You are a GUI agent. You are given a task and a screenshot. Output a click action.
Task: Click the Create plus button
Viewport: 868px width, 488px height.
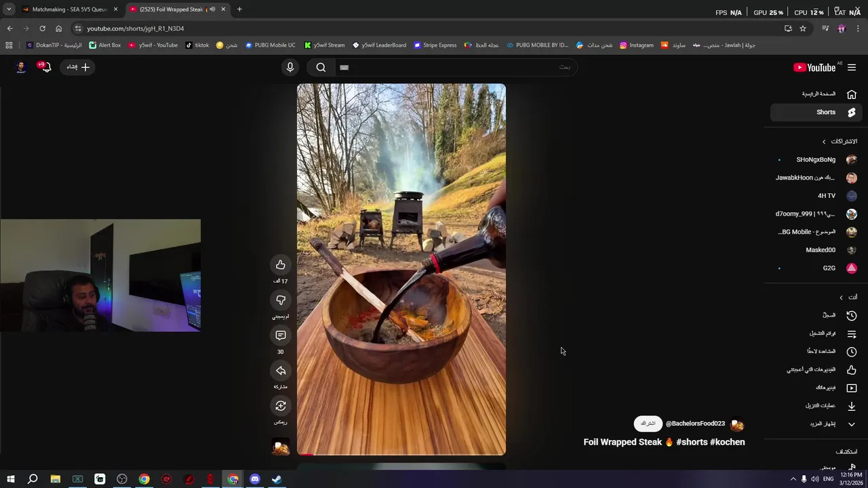pos(78,67)
